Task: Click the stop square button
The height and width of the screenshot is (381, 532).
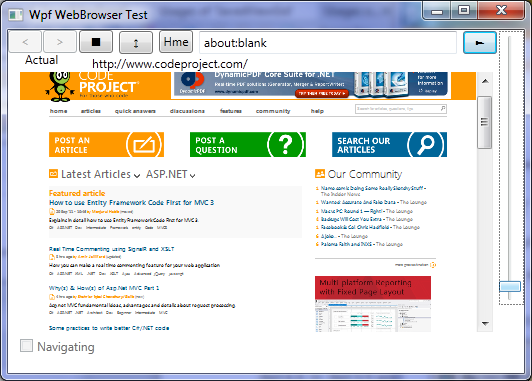Action: (x=96, y=42)
